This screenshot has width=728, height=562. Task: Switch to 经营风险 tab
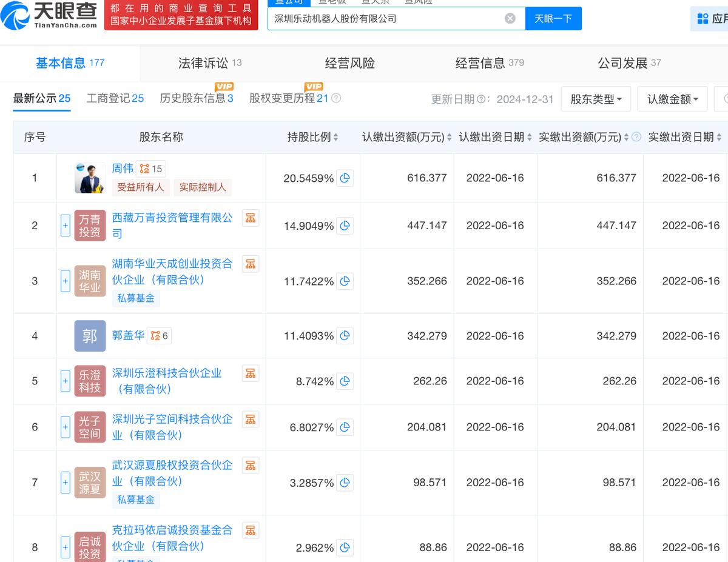pyautogui.click(x=349, y=63)
